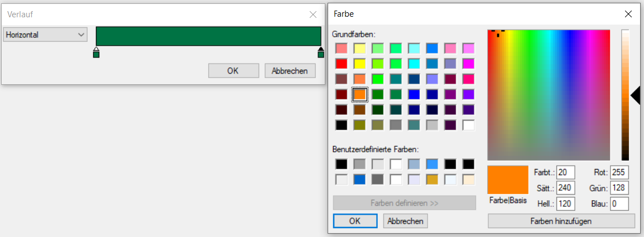
Task: Click the left gradient stop marker
Action: [x=96, y=53]
